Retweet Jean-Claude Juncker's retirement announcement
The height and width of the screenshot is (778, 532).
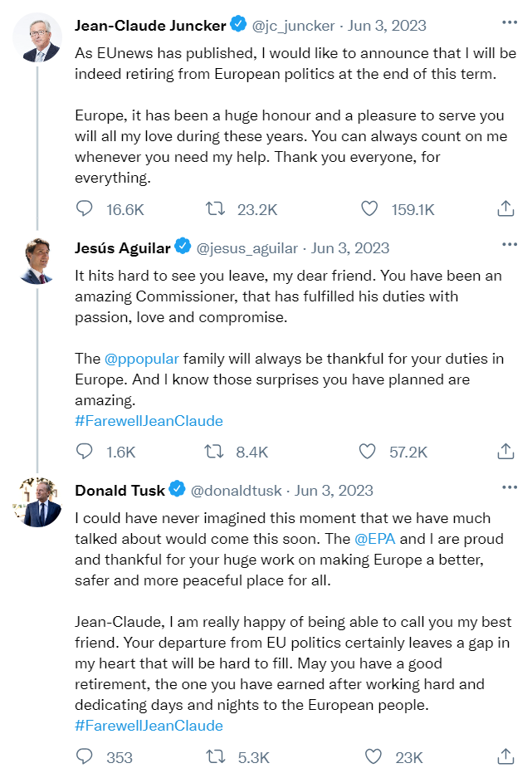(215, 209)
